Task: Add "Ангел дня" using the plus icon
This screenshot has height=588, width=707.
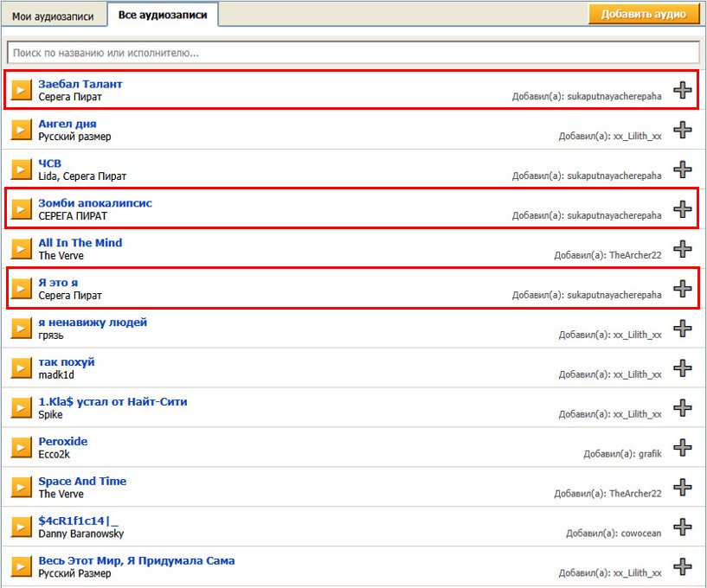Action: (x=683, y=130)
